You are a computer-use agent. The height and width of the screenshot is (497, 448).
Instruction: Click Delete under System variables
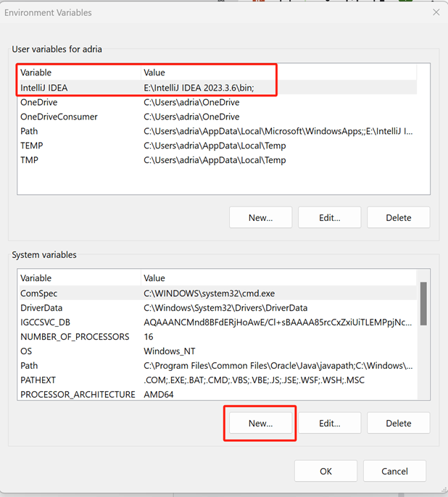398,423
